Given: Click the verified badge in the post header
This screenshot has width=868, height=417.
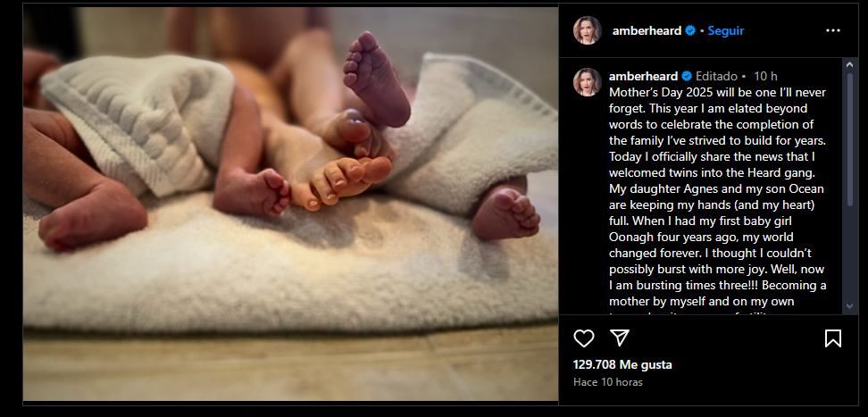Looking at the screenshot, I should pos(689,31).
